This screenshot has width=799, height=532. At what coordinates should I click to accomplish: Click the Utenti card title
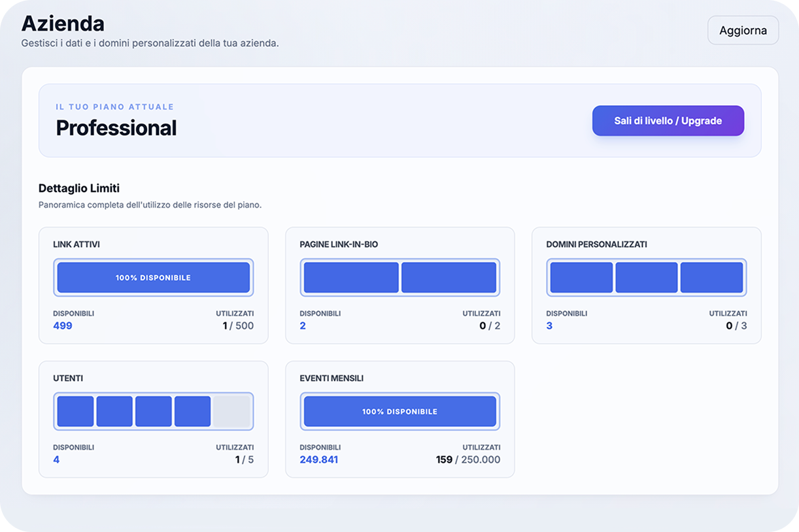pos(68,378)
